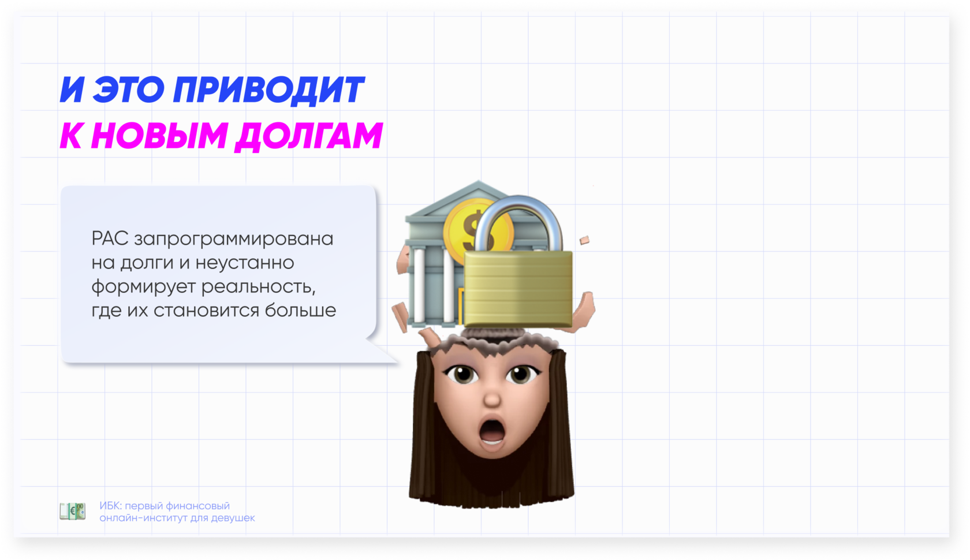Click the euro banknotes icon in footer
970x560 pixels.
(x=73, y=511)
